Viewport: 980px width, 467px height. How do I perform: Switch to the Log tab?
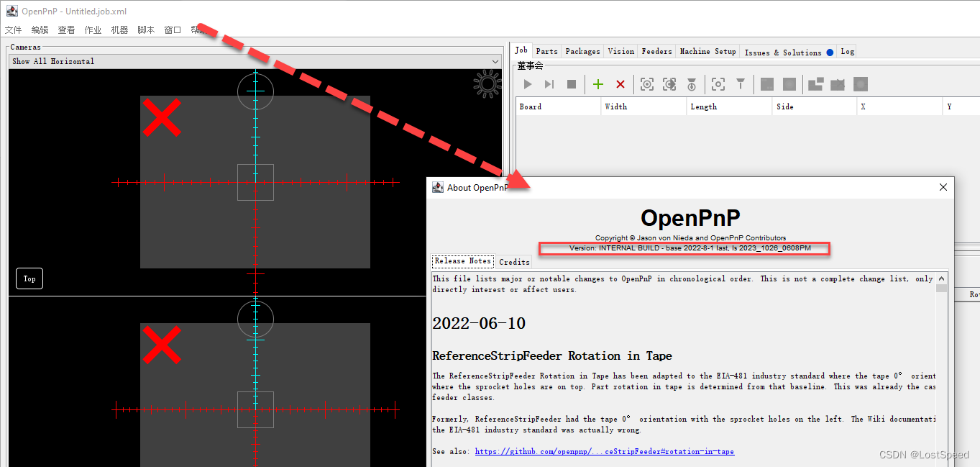pos(848,51)
